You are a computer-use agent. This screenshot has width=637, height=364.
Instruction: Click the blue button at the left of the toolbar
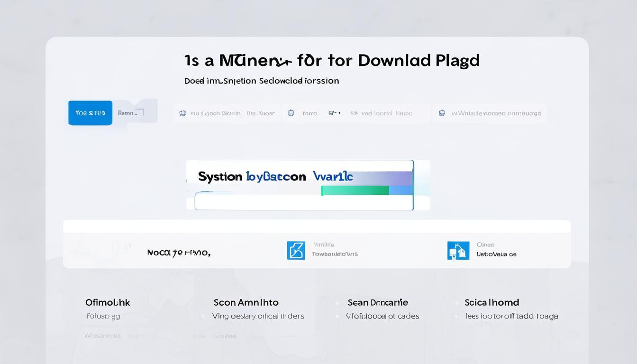point(90,113)
